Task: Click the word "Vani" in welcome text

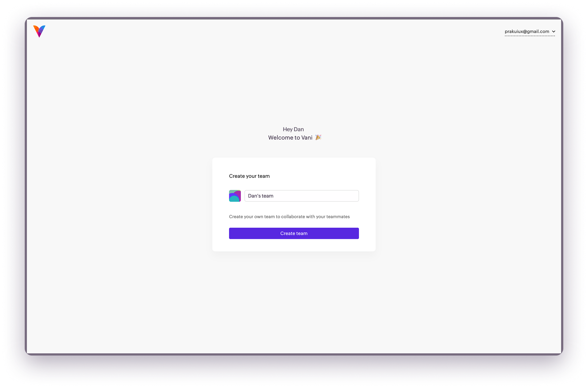Action: point(307,138)
